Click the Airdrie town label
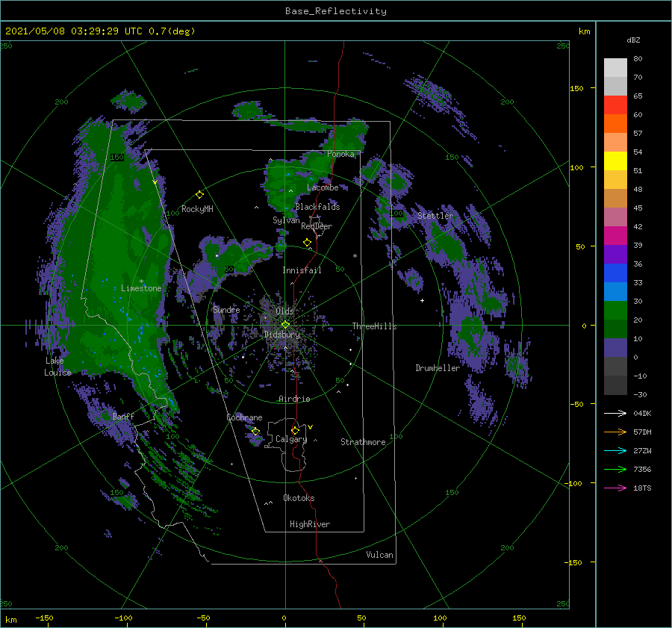672x628 pixels. [x=294, y=399]
